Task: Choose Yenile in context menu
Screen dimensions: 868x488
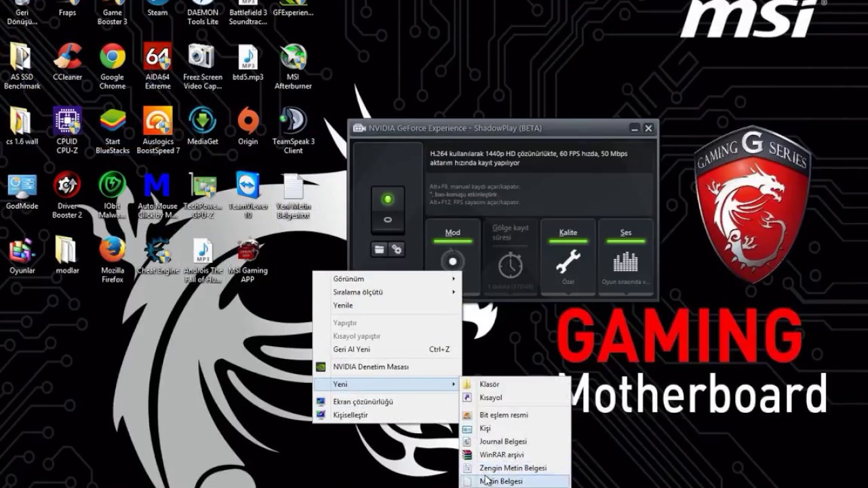Action: 387,306
